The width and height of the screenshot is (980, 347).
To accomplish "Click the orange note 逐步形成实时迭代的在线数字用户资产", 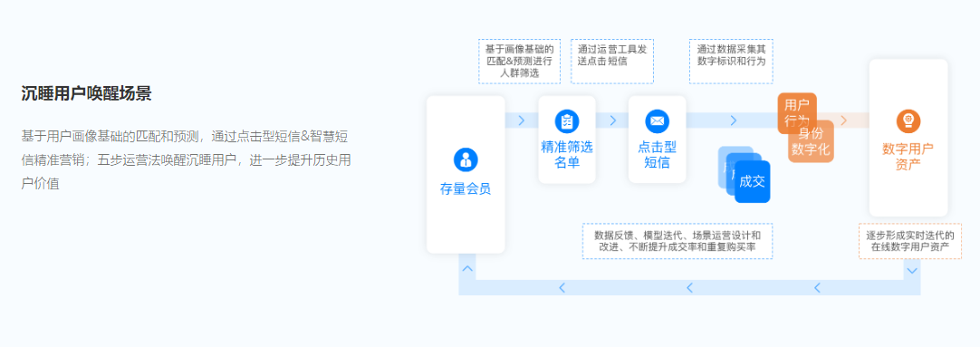I will [910, 241].
